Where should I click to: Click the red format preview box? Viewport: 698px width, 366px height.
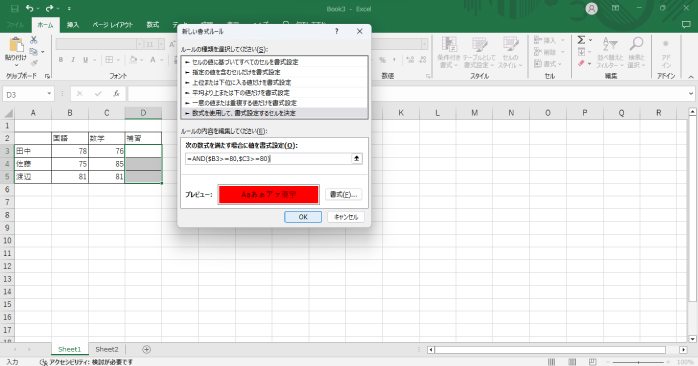[x=268, y=195]
